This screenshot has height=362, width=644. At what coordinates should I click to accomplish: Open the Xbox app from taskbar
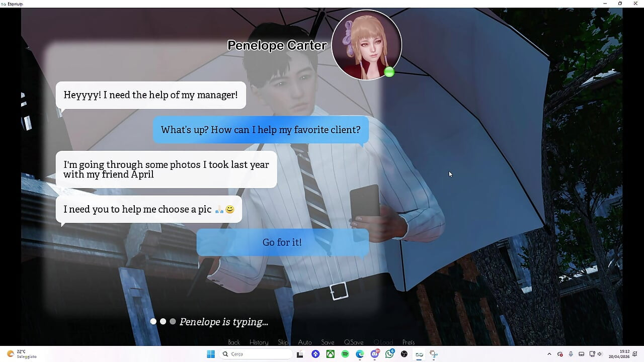pyautogui.click(x=330, y=354)
